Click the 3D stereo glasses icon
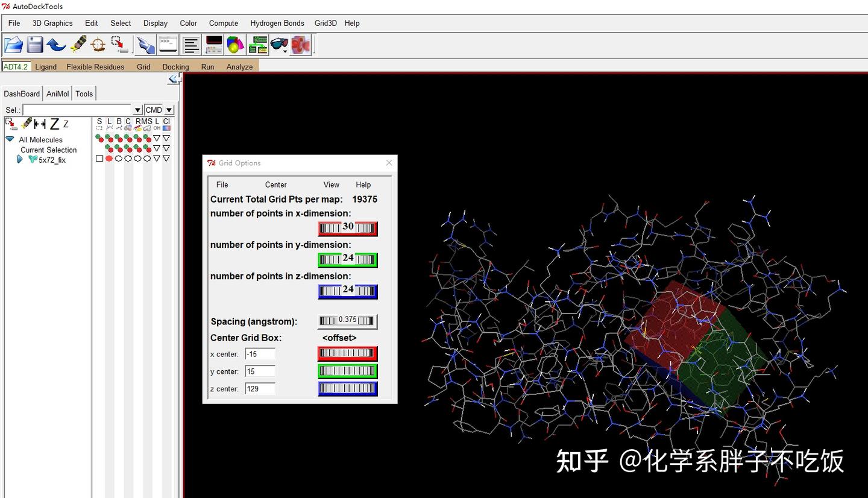 (279, 44)
